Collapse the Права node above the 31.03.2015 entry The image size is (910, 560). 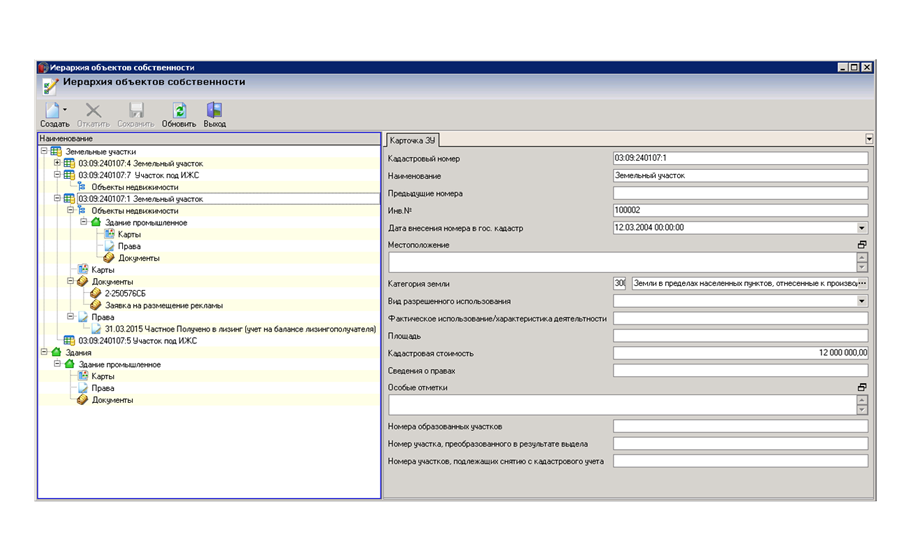click(x=71, y=317)
